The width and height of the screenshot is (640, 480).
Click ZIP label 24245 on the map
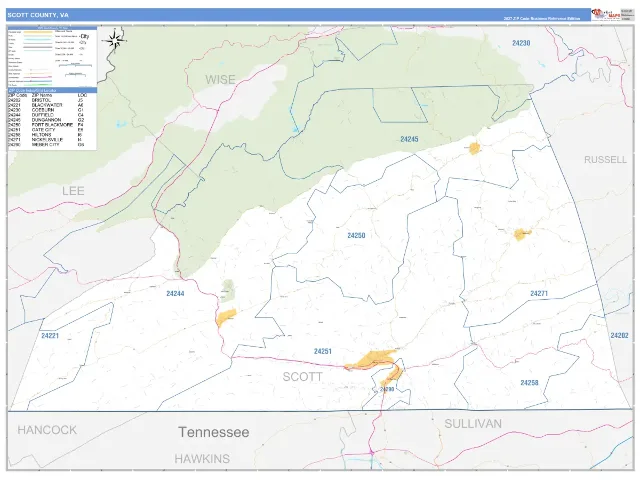coord(409,139)
